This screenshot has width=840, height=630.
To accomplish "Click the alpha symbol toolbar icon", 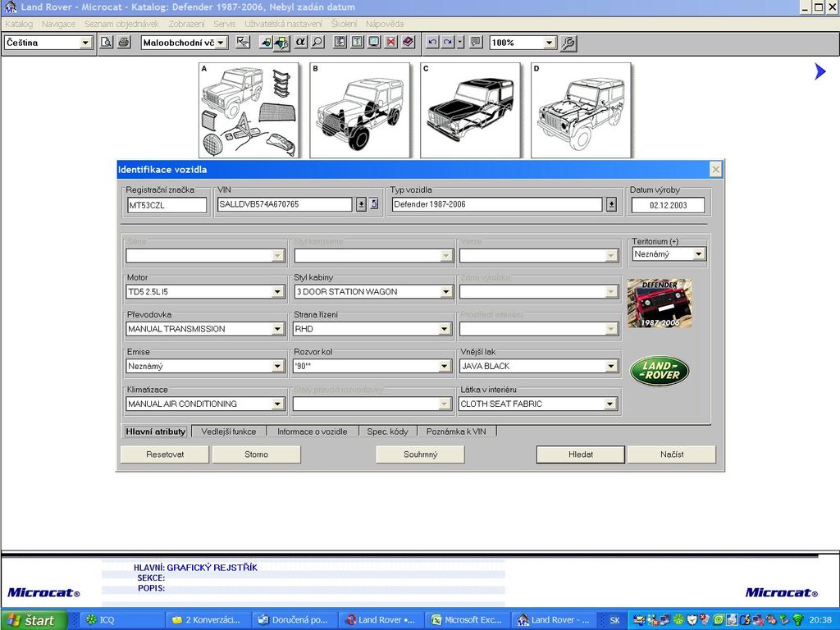I will [x=300, y=43].
